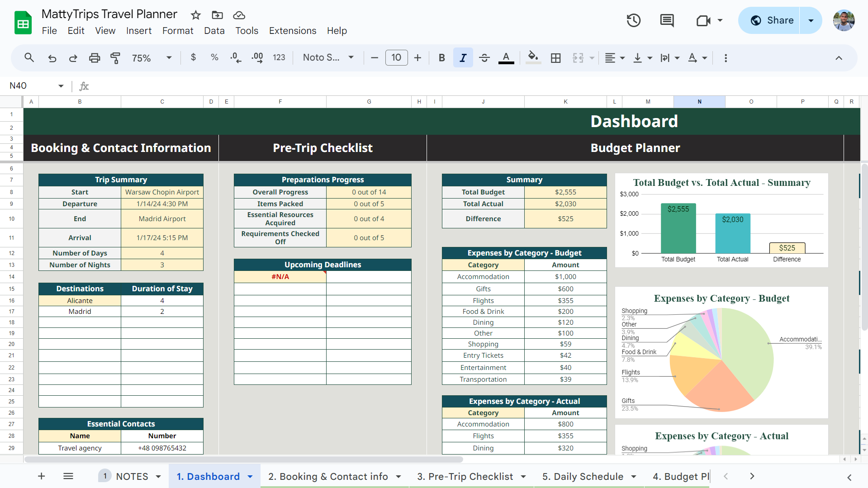
Task: Print the spreadsheet
Action: (x=94, y=58)
